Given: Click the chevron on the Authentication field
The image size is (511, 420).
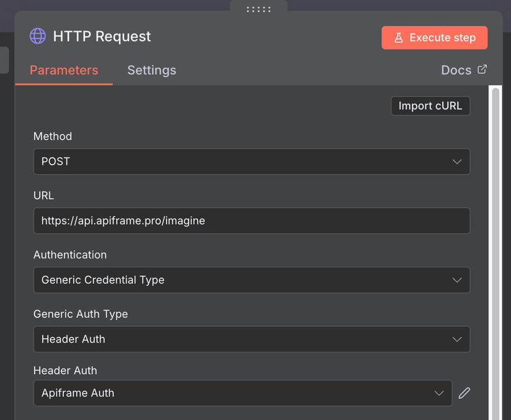Looking at the screenshot, I should click(457, 280).
